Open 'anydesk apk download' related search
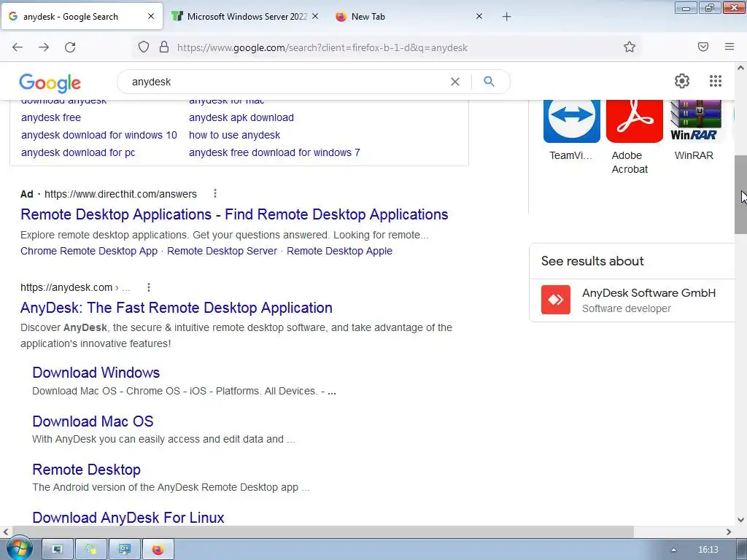Image resolution: width=747 pixels, height=560 pixels. click(241, 117)
